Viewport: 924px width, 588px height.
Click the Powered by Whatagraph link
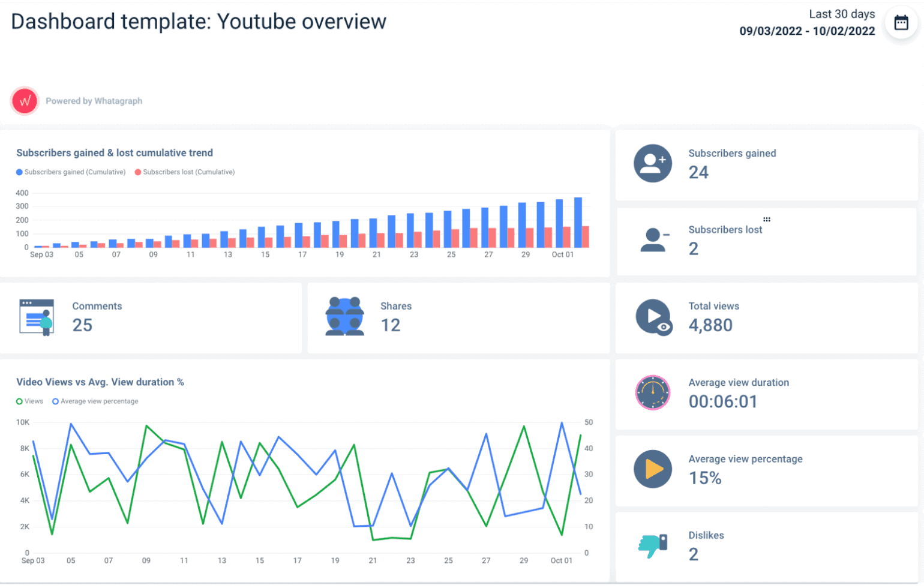[94, 101]
